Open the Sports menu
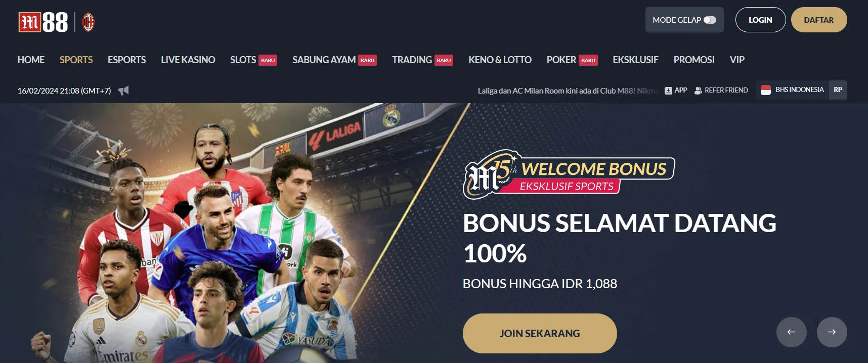This screenshot has height=363, width=868. click(76, 60)
